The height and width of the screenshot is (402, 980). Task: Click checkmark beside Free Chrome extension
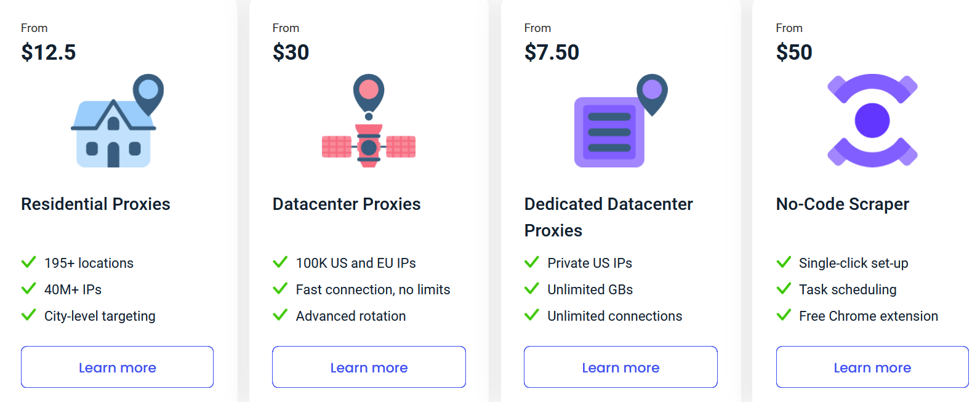pos(784,316)
